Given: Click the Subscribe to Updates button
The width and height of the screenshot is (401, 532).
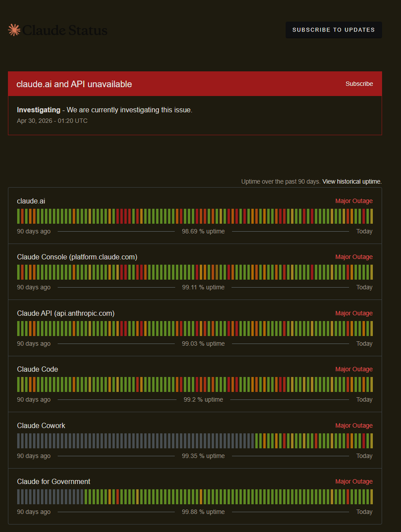Looking at the screenshot, I should [334, 30].
